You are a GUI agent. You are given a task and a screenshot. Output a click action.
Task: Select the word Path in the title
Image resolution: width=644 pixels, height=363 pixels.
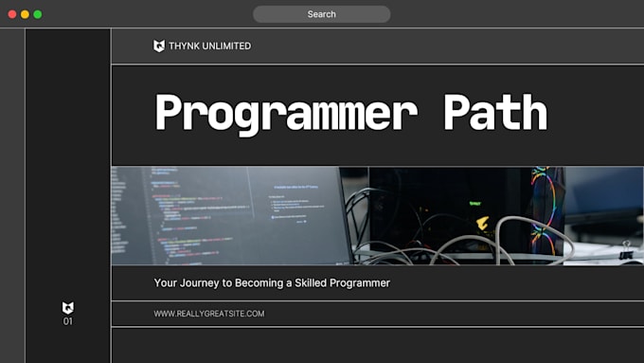(495, 112)
